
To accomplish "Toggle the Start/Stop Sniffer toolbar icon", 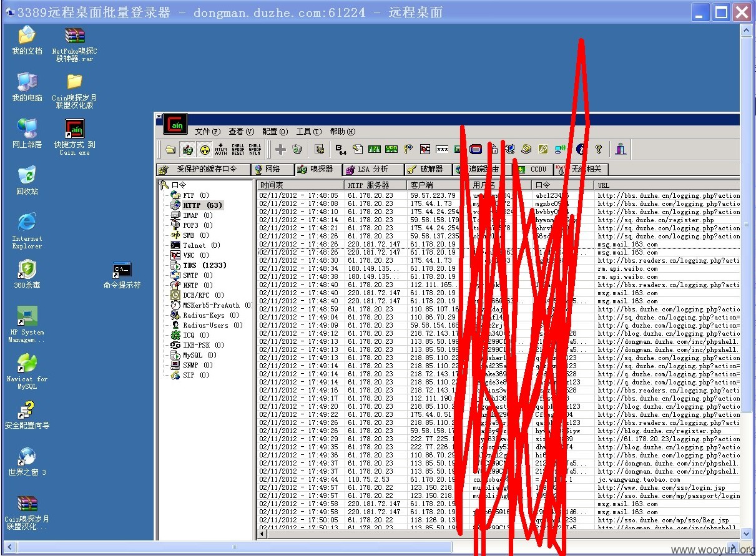I will point(187,149).
